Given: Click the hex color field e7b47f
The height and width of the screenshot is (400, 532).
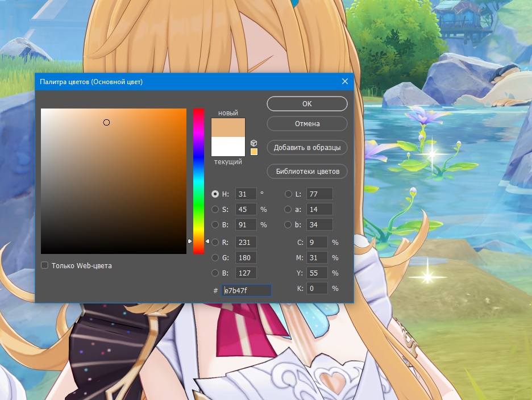Looking at the screenshot, I should point(246,290).
